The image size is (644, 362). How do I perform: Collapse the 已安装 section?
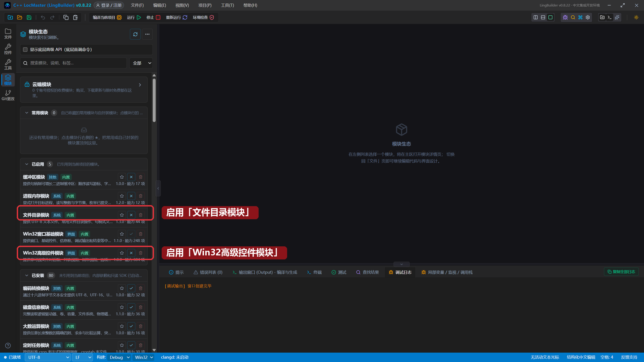26,276
